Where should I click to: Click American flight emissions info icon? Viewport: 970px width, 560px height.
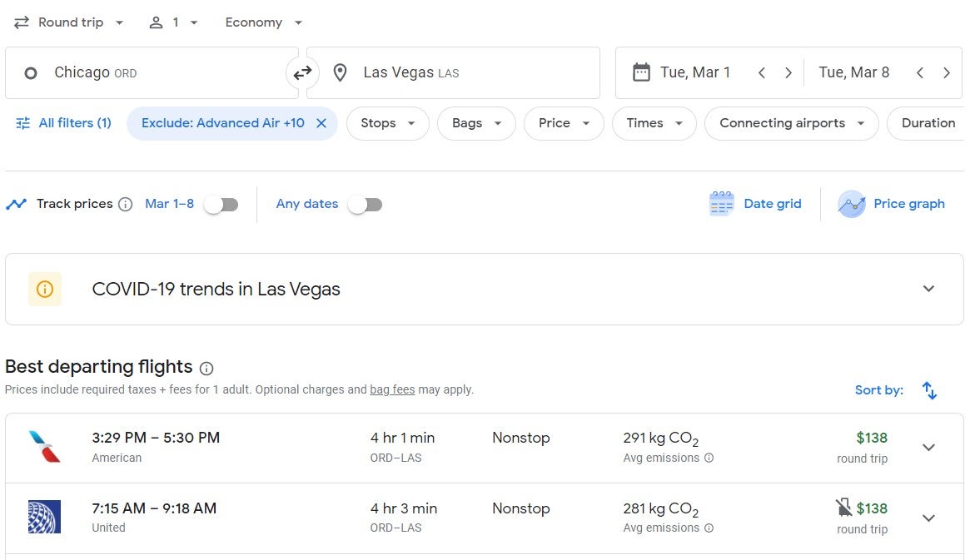click(709, 458)
